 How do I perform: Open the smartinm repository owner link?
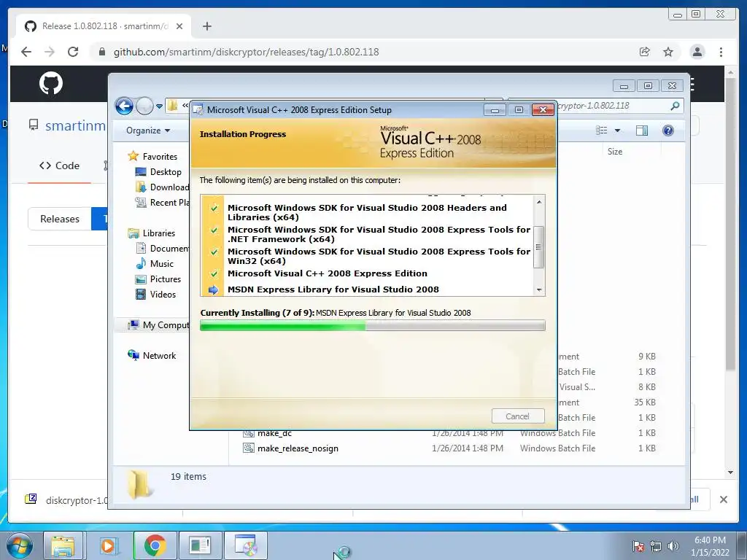(75, 125)
